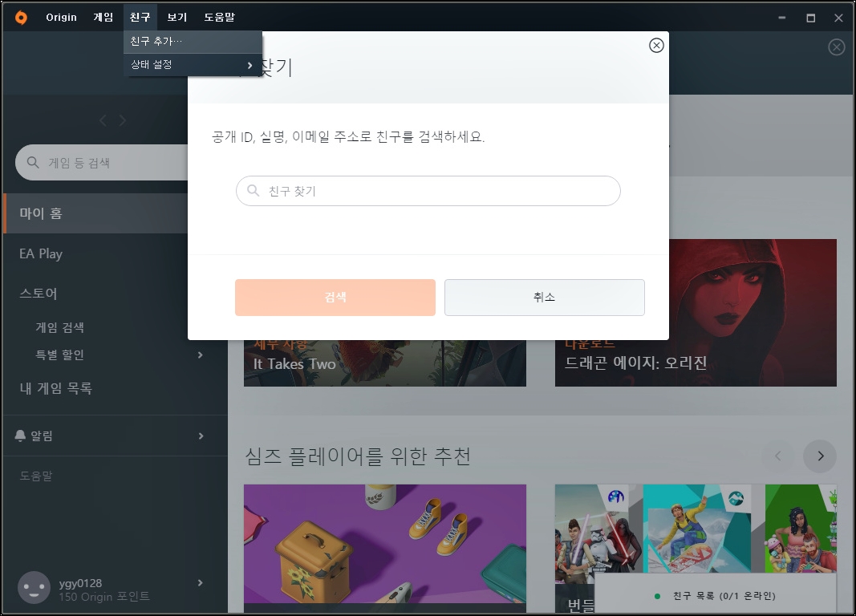The width and height of the screenshot is (856, 616).
Task: Open 내 게임 목록 in the sidebar
Action: (x=55, y=388)
